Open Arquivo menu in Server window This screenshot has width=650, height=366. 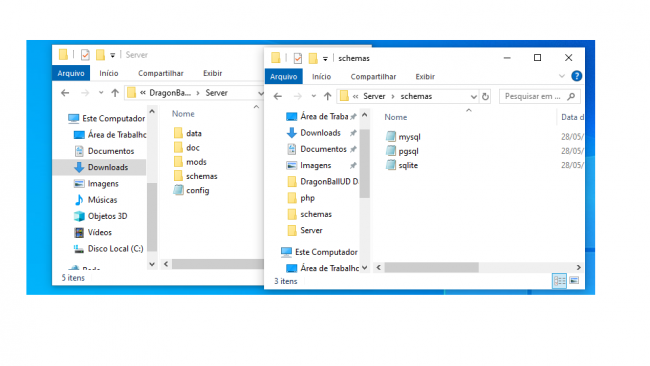point(71,73)
